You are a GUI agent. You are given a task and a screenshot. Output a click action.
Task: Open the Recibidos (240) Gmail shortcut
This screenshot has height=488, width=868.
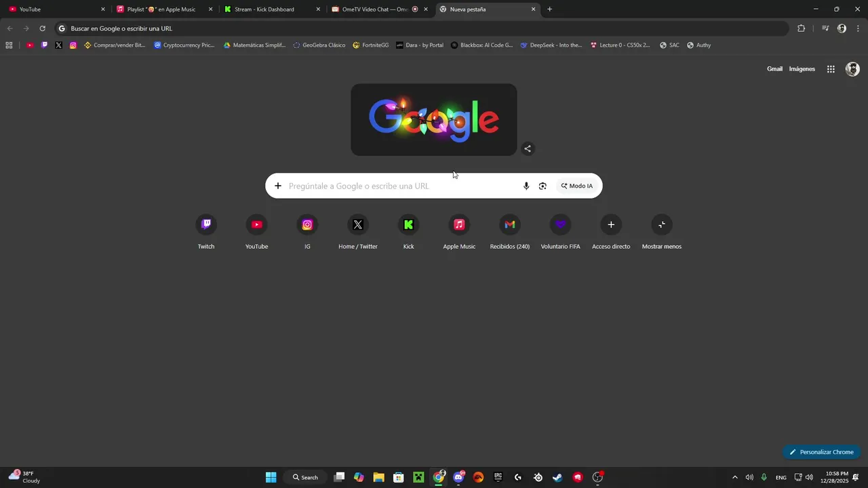coord(510,232)
